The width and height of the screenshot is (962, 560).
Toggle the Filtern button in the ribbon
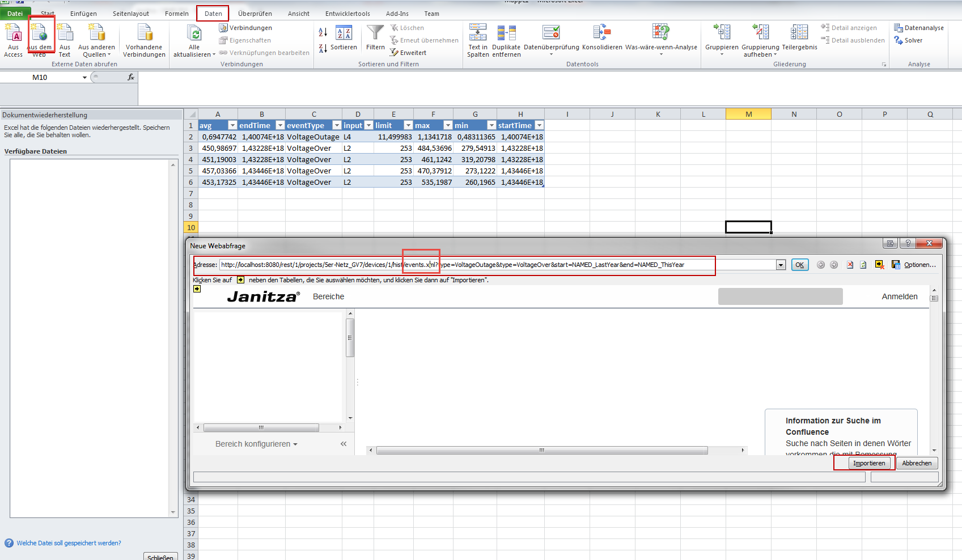pyautogui.click(x=375, y=39)
